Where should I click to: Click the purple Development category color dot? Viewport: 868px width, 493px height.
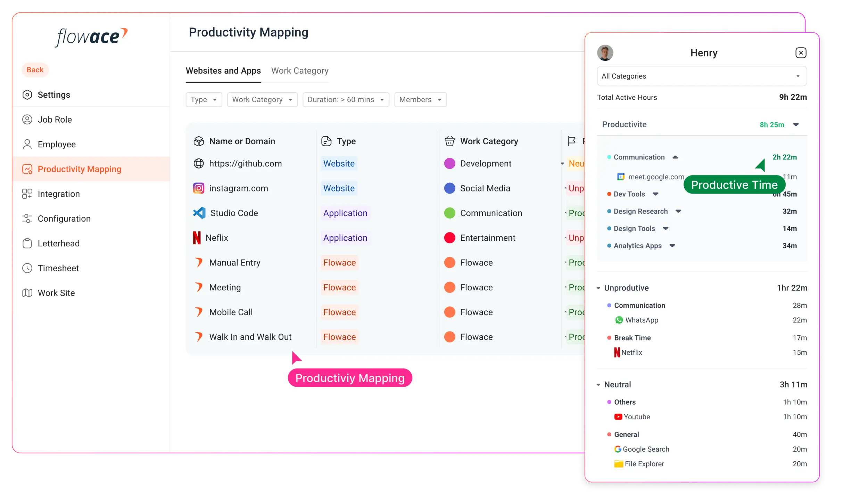coord(450,164)
